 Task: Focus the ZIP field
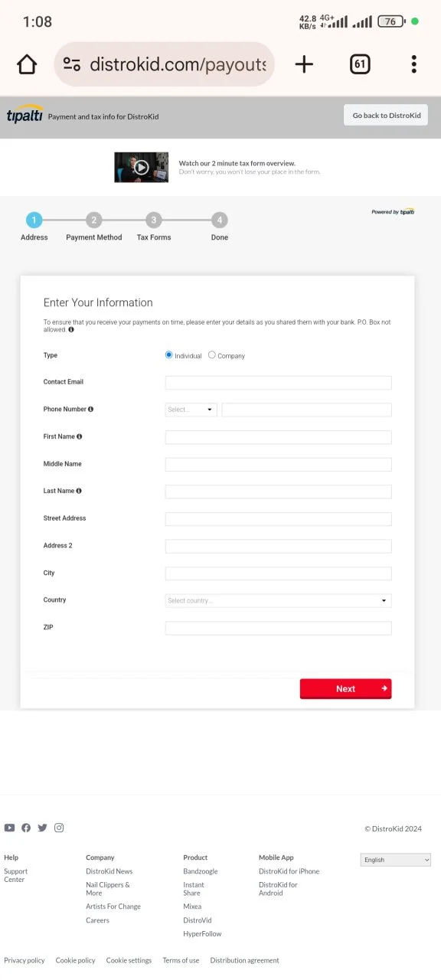pos(279,629)
